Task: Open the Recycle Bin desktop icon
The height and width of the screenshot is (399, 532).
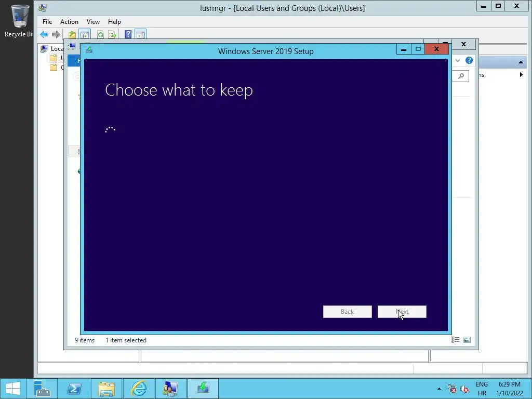Action: tap(19, 20)
